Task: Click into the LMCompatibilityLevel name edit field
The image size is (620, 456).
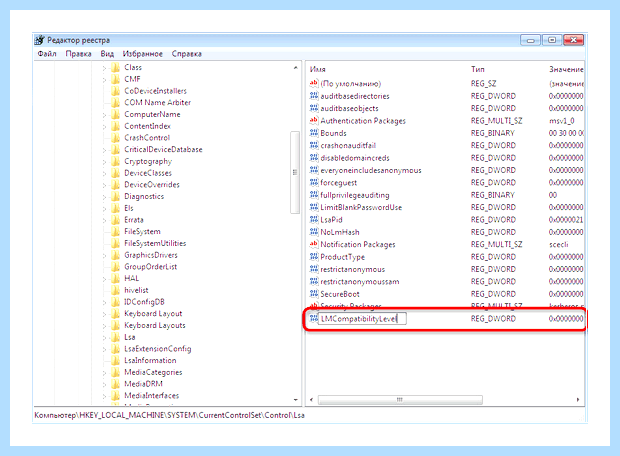Action: [362, 318]
